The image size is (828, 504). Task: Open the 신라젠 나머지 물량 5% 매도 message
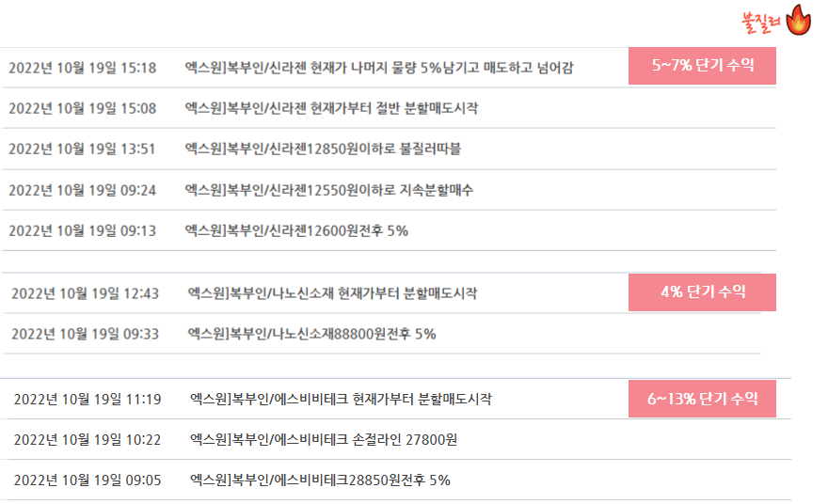point(378,68)
